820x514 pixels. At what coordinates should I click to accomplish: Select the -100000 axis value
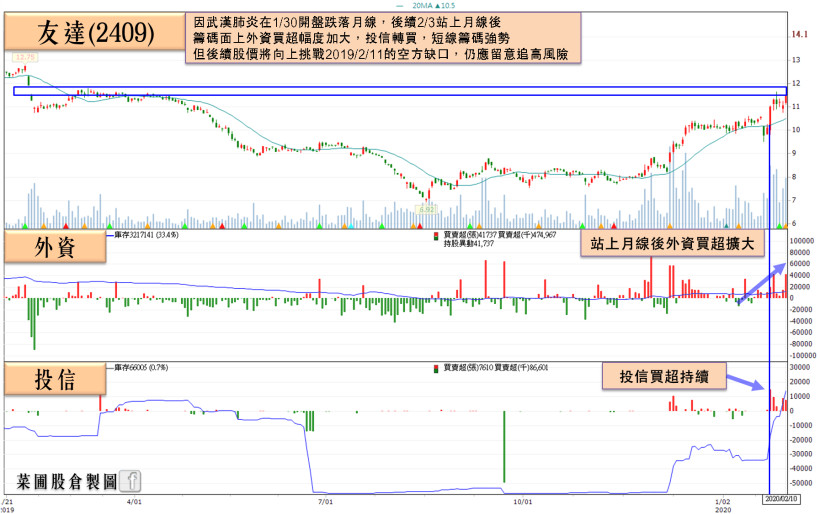click(802, 356)
